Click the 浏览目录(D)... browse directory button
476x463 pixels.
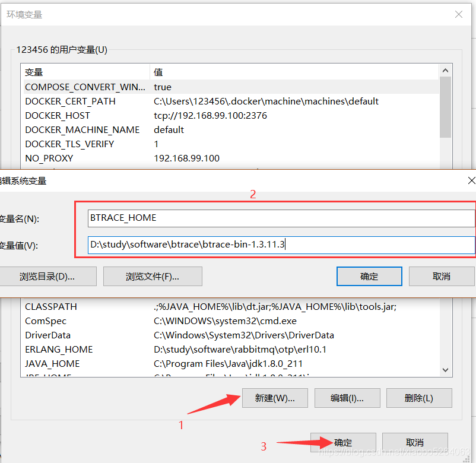[48, 276]
